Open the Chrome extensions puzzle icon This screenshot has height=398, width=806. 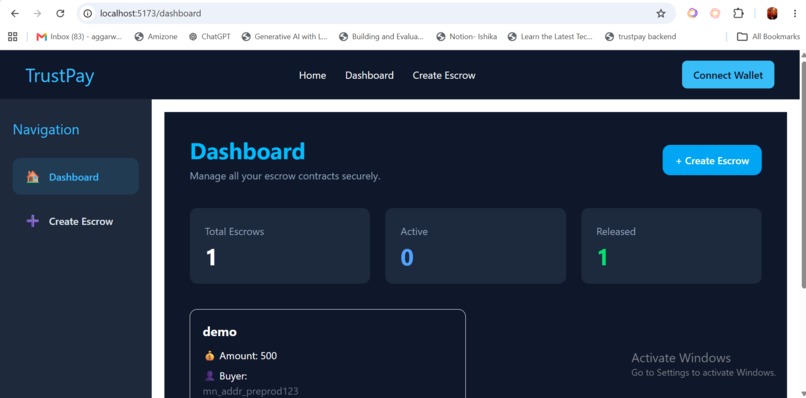click(x=738, y=13)
